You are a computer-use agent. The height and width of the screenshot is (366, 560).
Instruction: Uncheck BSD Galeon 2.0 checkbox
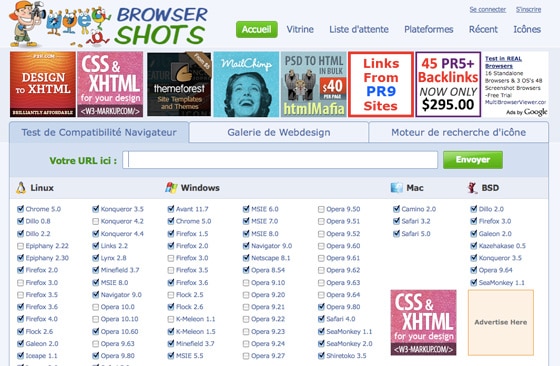coord(474,234)
